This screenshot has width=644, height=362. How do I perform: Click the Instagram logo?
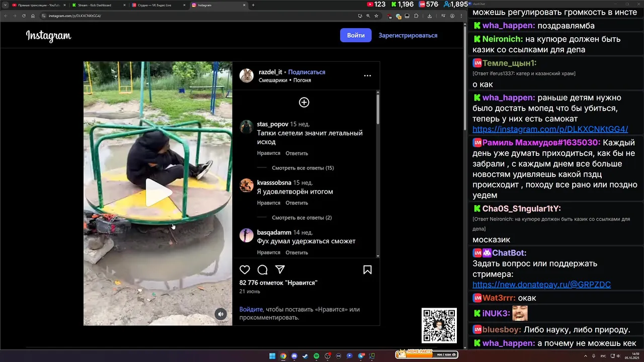[x=48, y=36]
